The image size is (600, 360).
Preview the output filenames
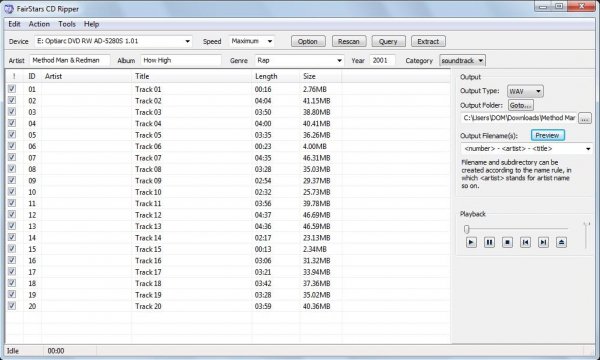click(x=547, y=135)
